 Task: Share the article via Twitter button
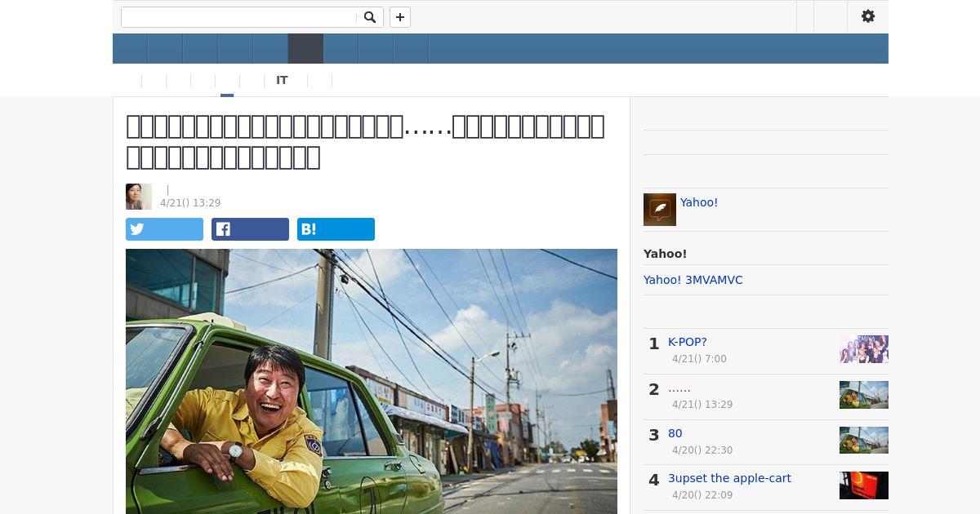(164, 229)
